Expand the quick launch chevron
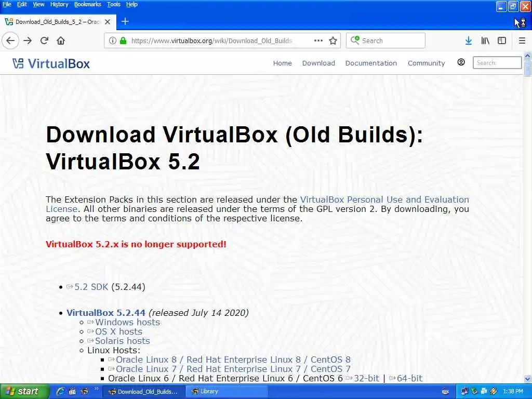 click(x=96, y=389)
